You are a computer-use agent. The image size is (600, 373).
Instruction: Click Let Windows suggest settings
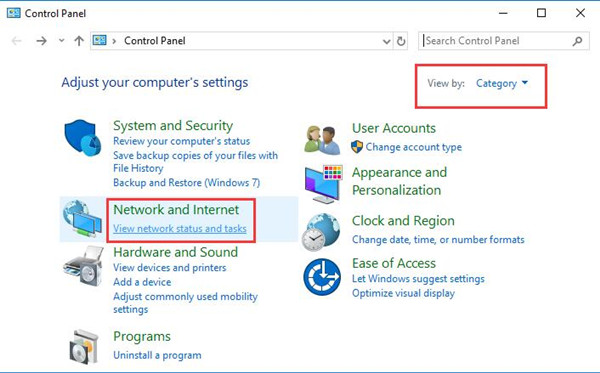tap(418, 279)
